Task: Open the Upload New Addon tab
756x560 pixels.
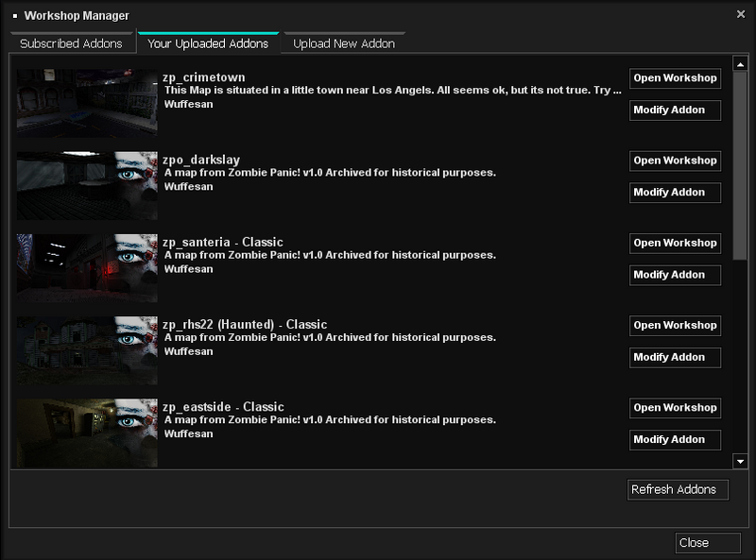Action: click(x=343, y=42)
